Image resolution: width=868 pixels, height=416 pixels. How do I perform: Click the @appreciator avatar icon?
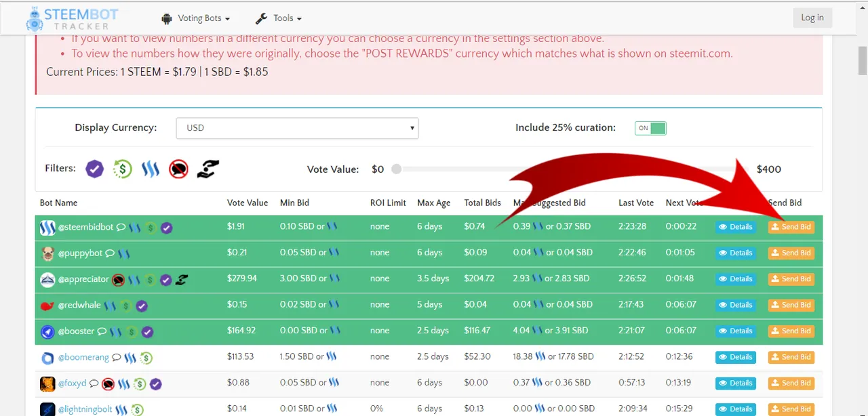point(47,279)
